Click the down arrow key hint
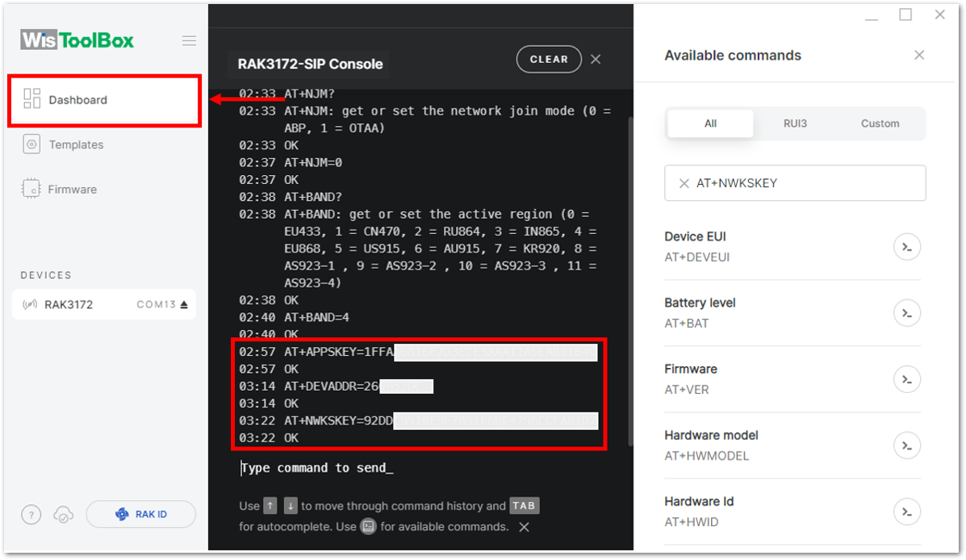Screen dimensions: 966x560 coord(291,506)
